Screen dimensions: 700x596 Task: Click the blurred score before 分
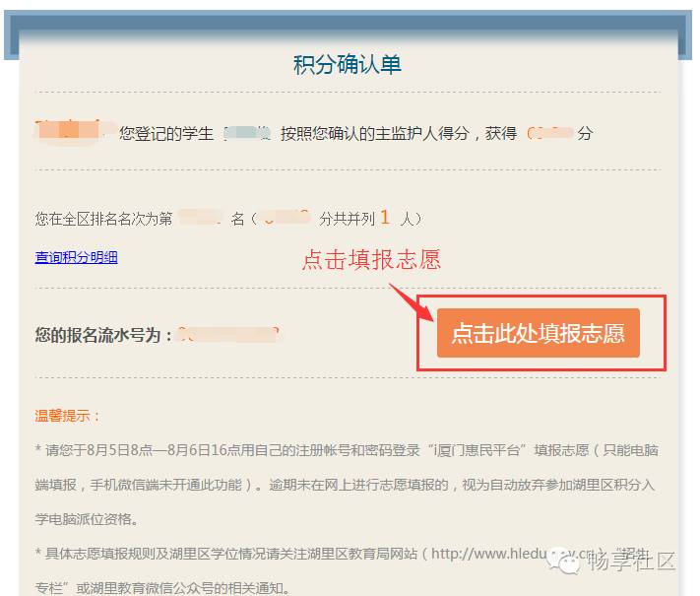549,133
